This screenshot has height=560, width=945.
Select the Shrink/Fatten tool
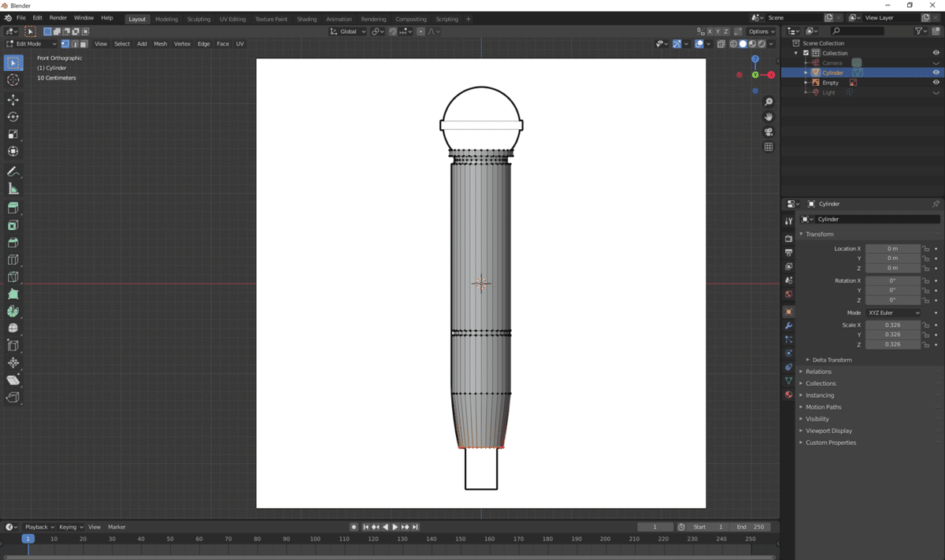point(13,362)
